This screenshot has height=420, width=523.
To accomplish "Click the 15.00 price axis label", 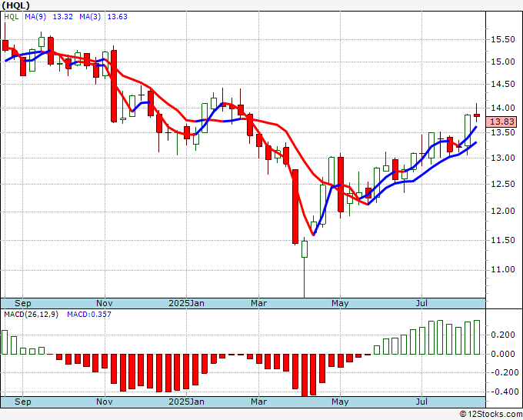I will click(x=503, y=62).
